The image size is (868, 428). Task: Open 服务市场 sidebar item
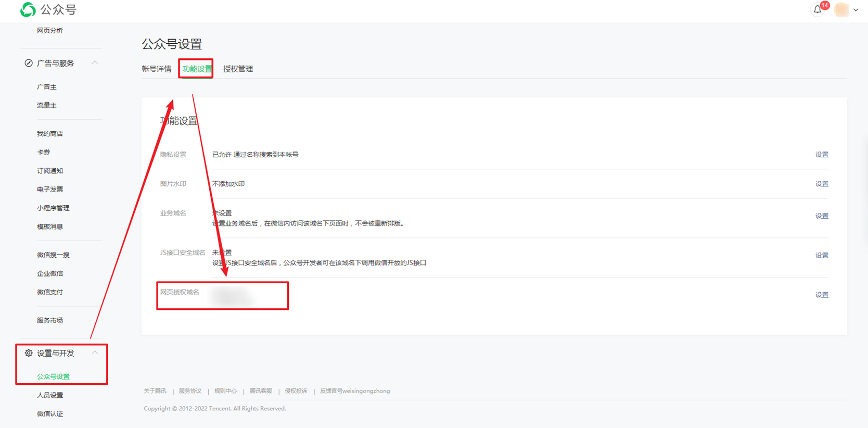50,321
